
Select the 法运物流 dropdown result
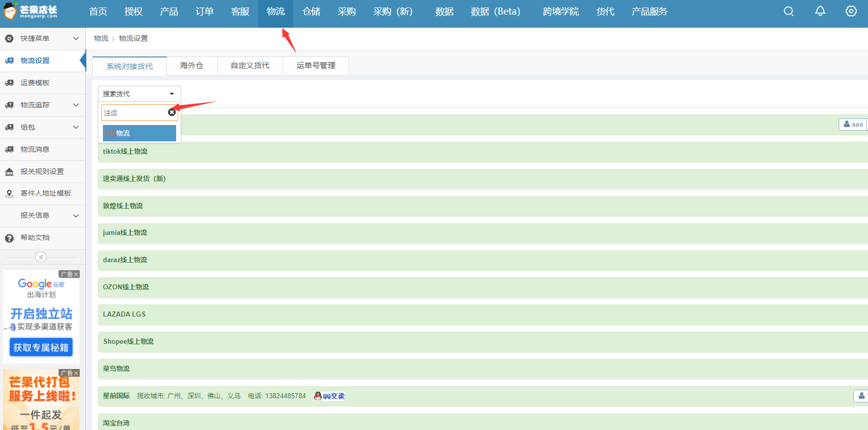pyautogui.click(x=139, y=133)
